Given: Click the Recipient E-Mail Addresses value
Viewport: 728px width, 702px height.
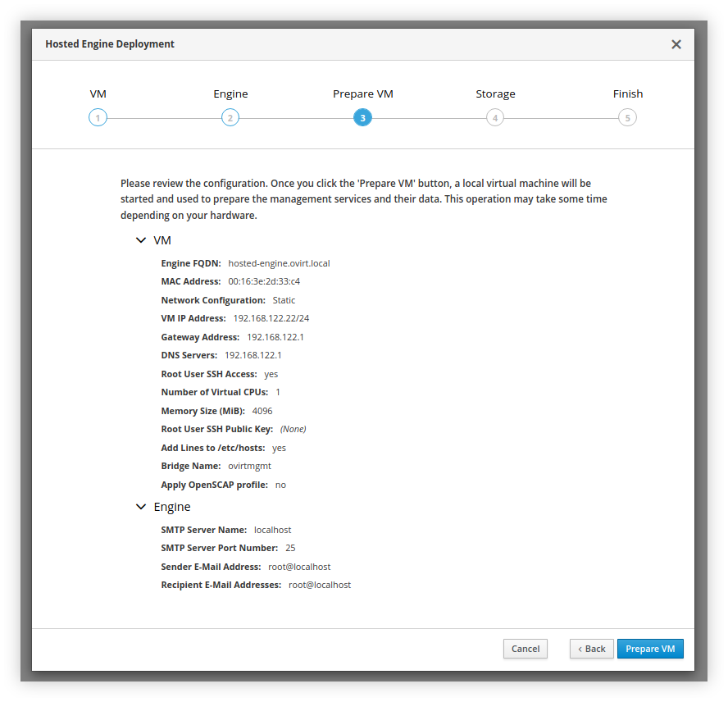Looking at the screenshot, I should pyautogui.click(x=320, y=585).
